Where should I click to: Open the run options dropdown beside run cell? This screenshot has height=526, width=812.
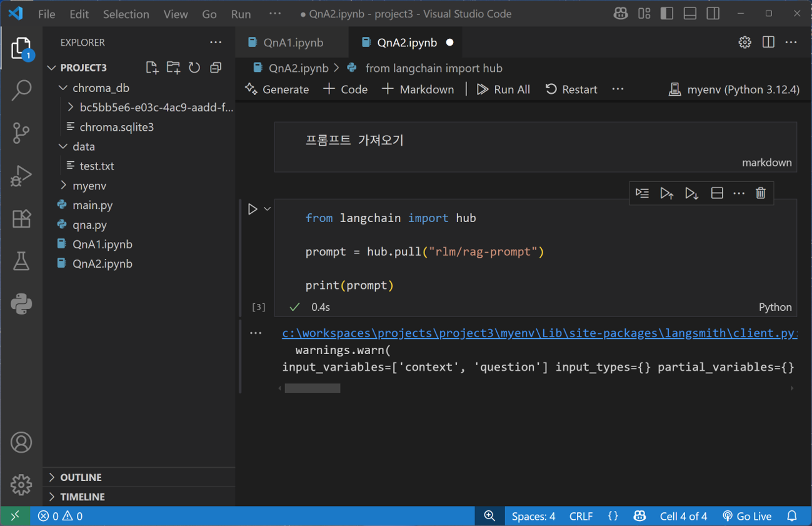click(267, 209)
